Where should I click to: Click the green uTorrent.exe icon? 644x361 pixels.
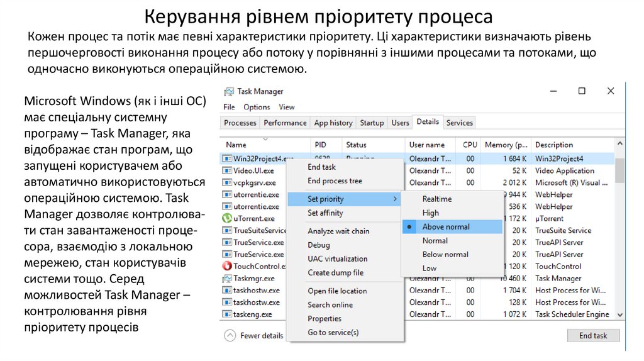pos(226,218)
